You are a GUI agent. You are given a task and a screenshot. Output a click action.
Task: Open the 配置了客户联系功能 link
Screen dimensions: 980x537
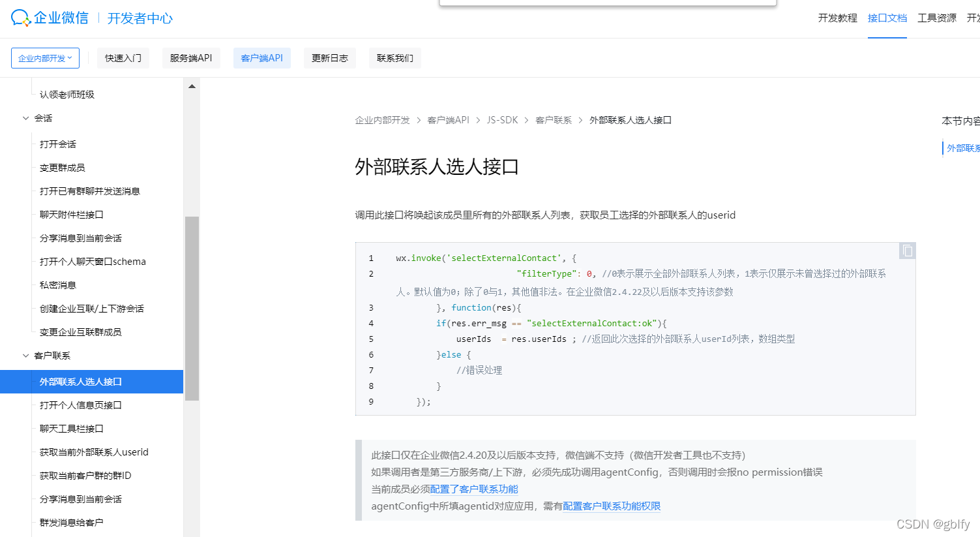[x=475, y=489]
